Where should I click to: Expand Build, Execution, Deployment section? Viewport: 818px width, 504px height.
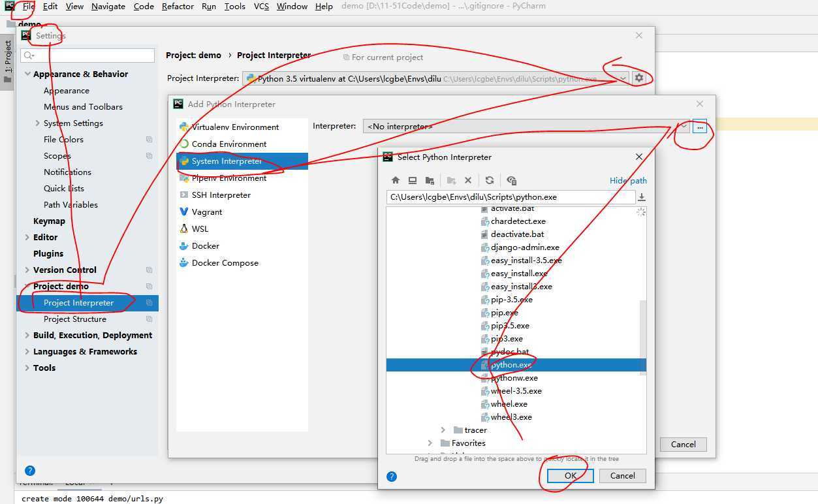[x=27, y=336]
